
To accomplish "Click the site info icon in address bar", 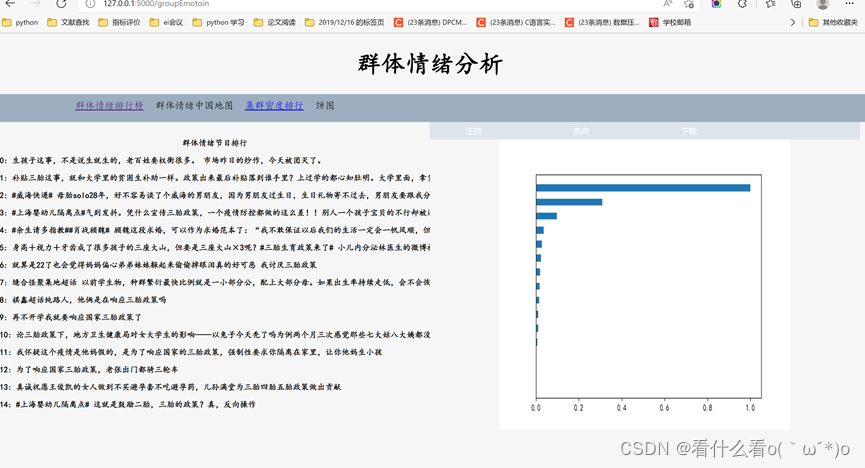I will click(90, 4).
